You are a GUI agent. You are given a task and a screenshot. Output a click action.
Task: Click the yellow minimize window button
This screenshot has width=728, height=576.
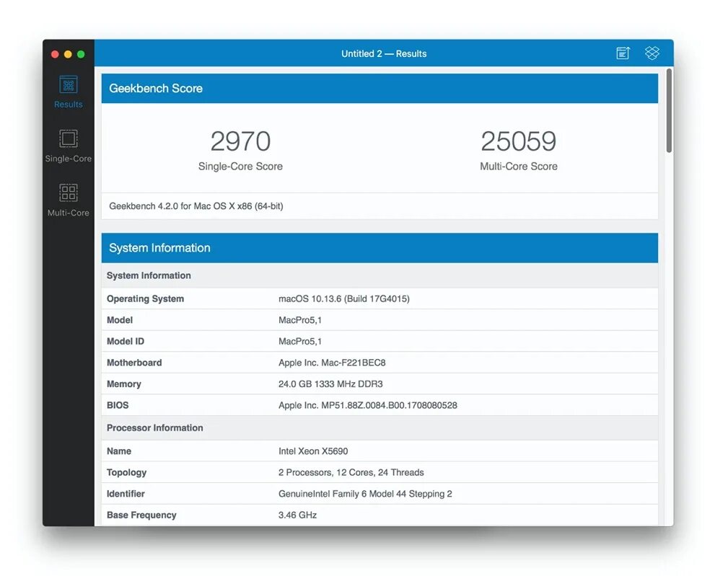[x=68, y=54]
